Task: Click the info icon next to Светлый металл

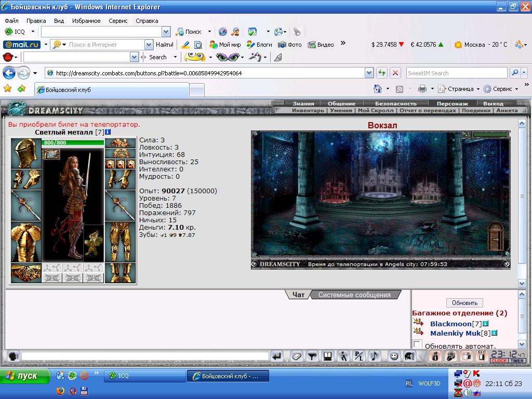Action: click(x=108, y=132)
